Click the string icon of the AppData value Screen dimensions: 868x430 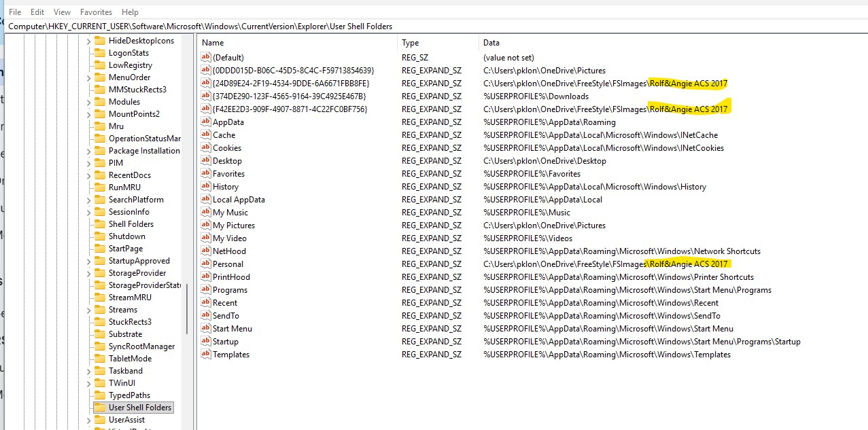pyautogui.click(x=206, y=122)
